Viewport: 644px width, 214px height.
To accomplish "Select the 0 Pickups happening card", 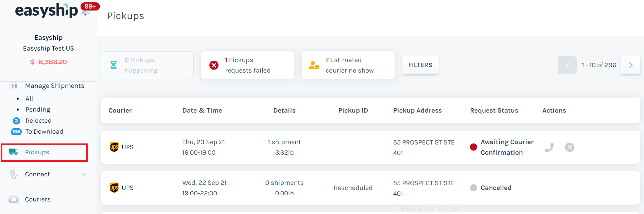I will pyautogui.click(x=147, y=65).
